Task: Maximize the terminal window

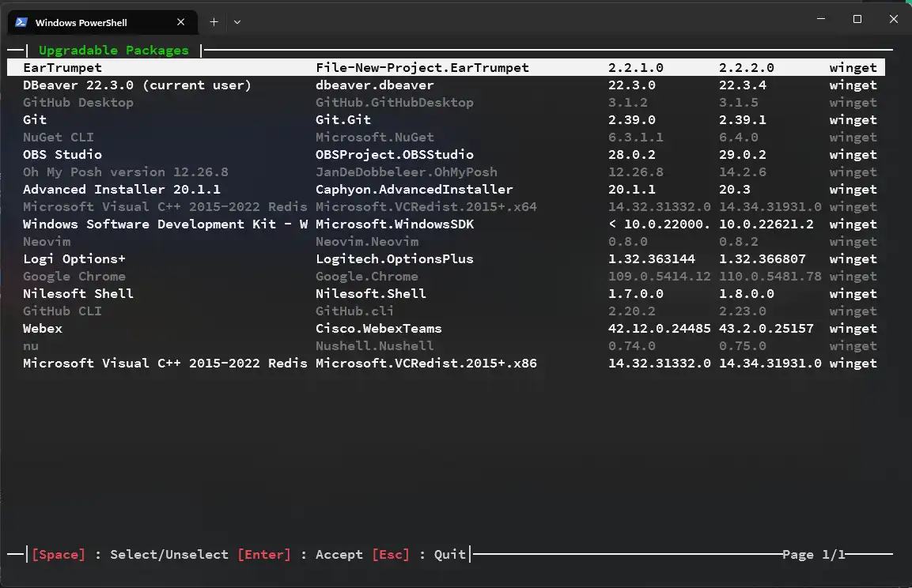Action: 857,19
